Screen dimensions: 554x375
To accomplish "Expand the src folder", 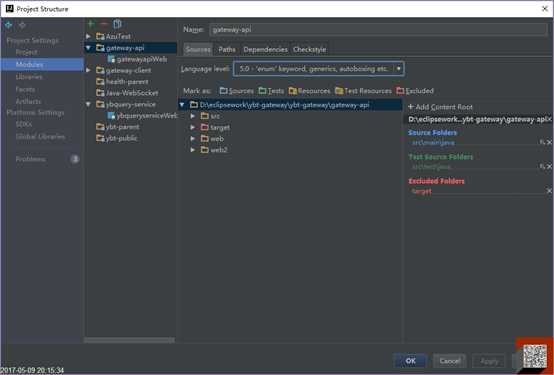I will 193,116.
